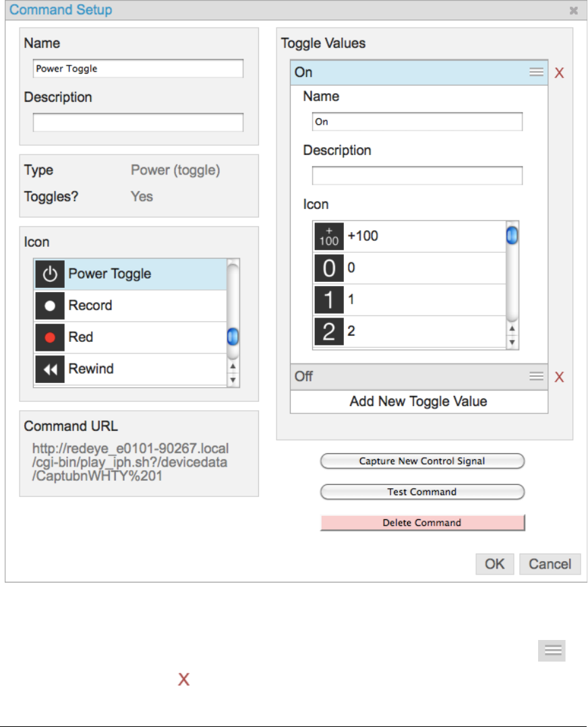The width and height of the screenshot is (588, 727).
Task: Click down arrow of toggle icon list scrollbar
Action: click(x=512, y=343)
